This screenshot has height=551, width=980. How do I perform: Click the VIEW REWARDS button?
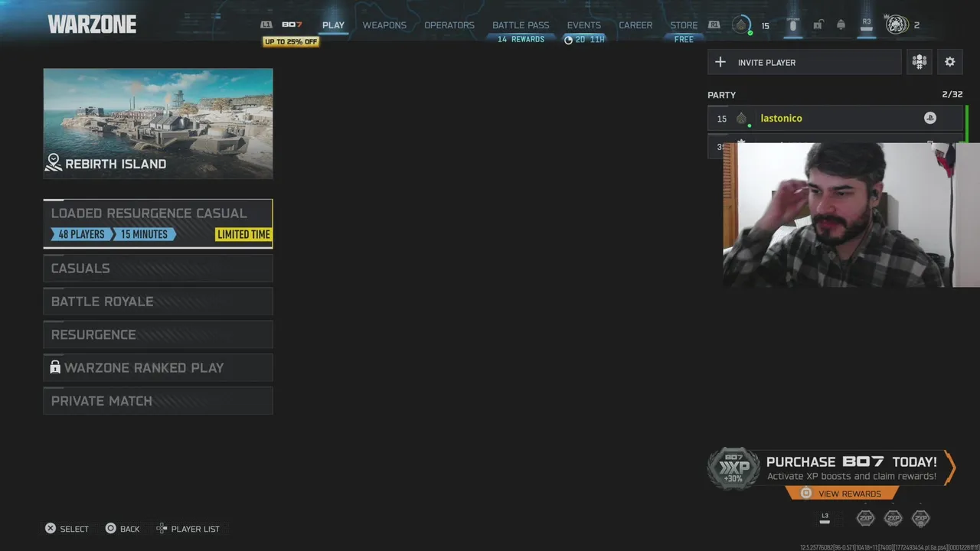click(x=841, y=494)
